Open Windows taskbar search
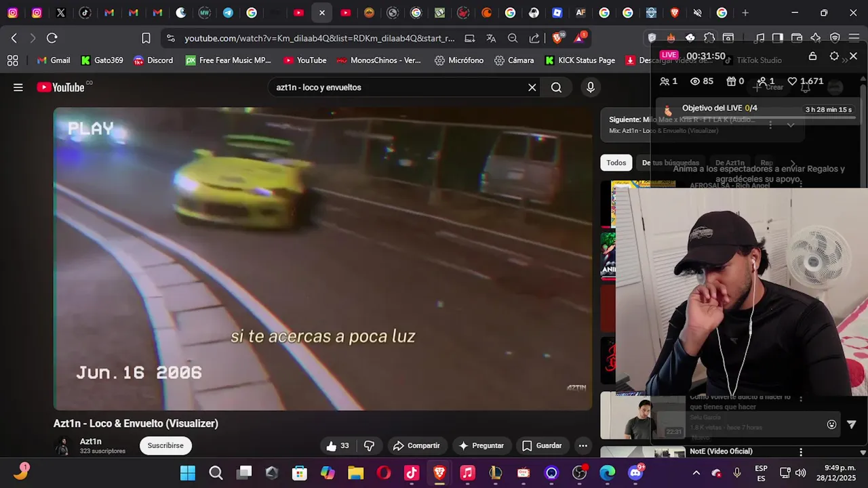Image resolution: width=868 pixels, height=488 pixels. click(x=216, y=472)
